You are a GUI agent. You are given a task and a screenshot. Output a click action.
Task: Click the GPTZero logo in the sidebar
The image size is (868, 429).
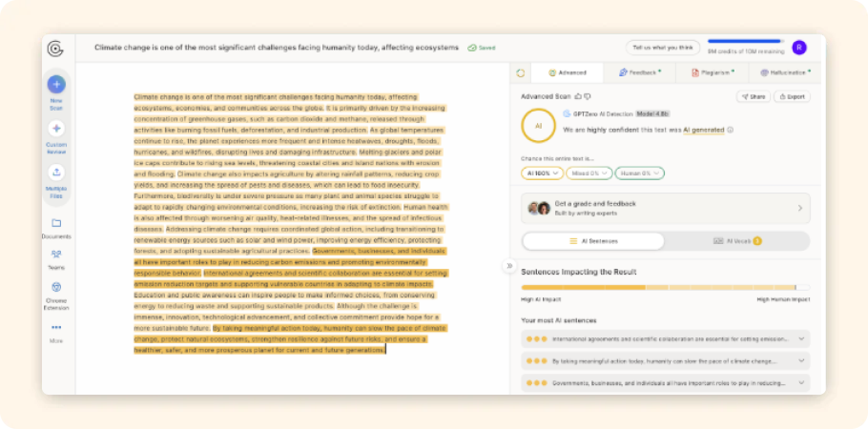[x=55, y=49]
